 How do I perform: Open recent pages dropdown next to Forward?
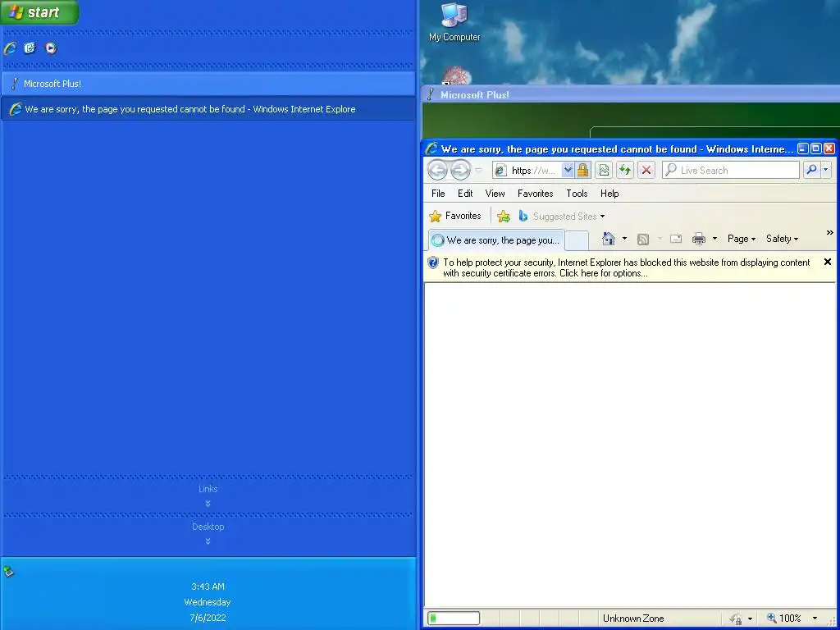tap(478, 171)
